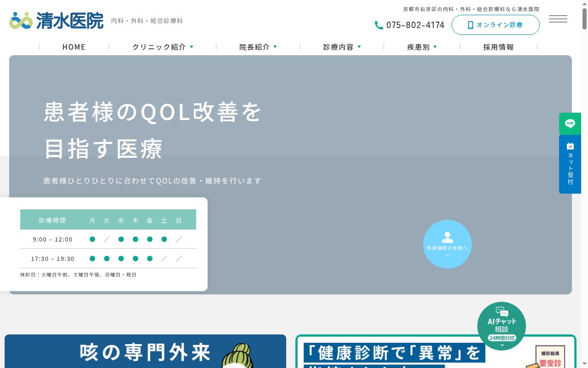Open the 診療内容 menu
Screen dimensions: 588x368
[x=339, y=47]
